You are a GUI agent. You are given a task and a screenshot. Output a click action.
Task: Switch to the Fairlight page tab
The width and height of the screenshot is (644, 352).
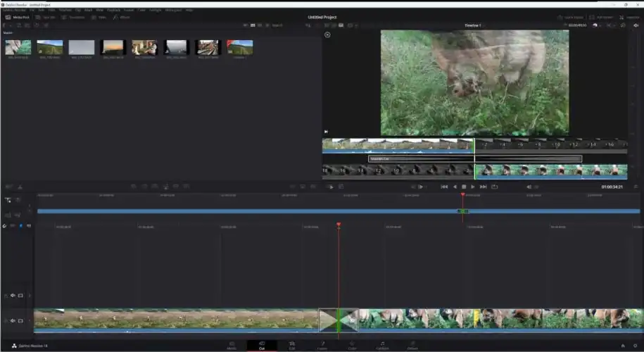(x=382, y=345)
